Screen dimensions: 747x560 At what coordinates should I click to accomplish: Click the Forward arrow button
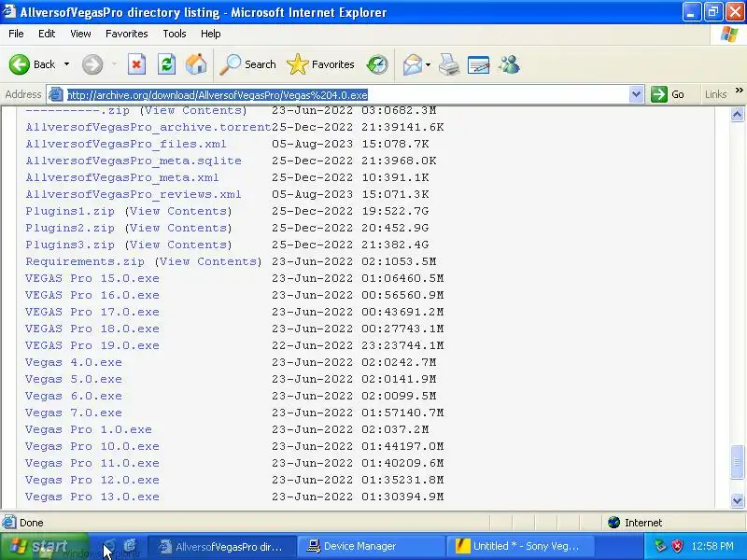pyautogui.click(x=92, y=64)
